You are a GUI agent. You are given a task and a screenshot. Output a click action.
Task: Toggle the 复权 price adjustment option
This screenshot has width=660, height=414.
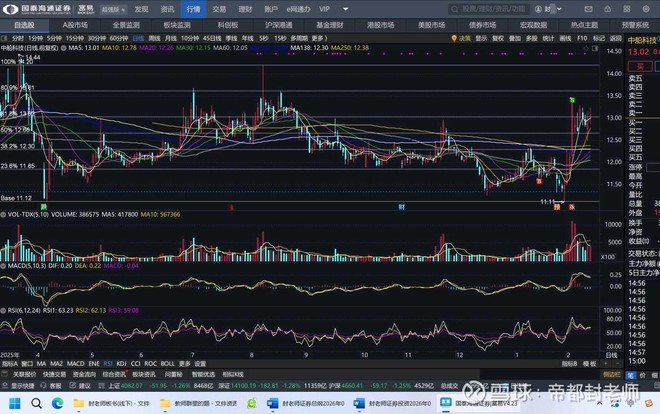coord(498,38)
